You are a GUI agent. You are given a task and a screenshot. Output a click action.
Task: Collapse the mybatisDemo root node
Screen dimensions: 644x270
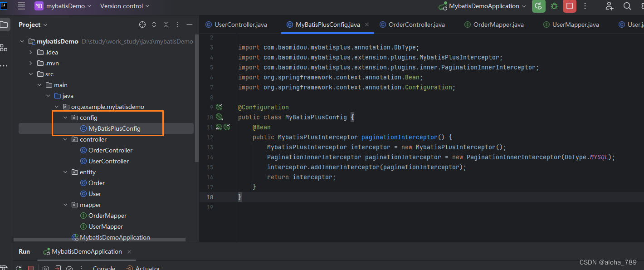22,41
